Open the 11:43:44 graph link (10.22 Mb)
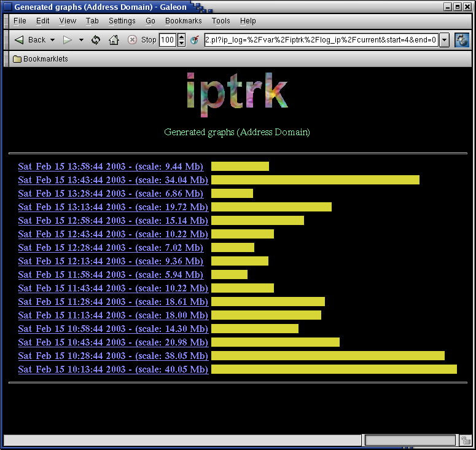Image resolution: width=476 pixels, height=450 pixels. [x=113, y=288]
